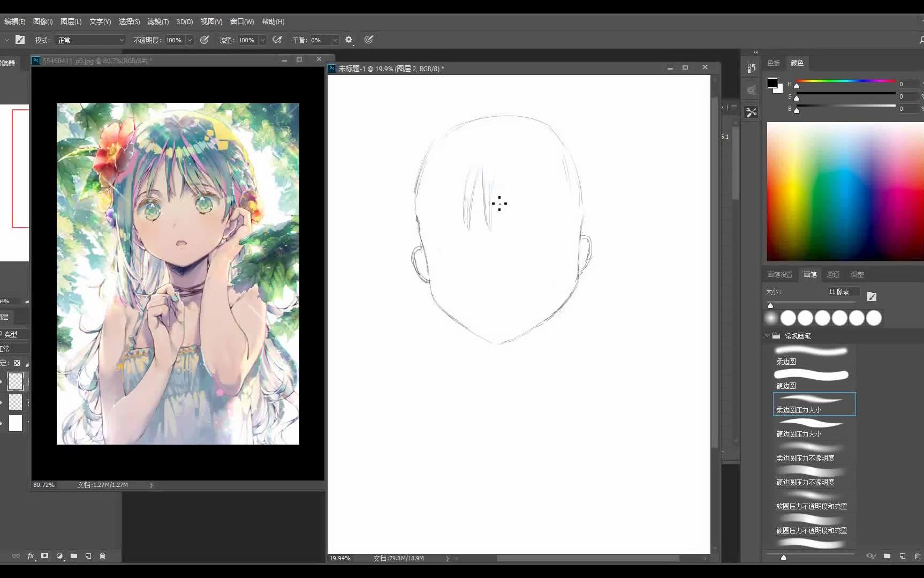Click the black foreground color swatch
This screenshot has width=924, height=578.
pyautogui.click(x=772, y=83)
